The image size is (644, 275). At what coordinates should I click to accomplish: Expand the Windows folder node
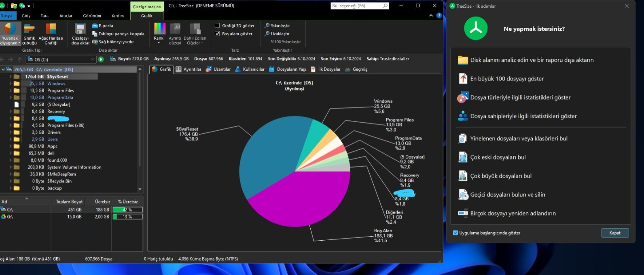click(10, 84)
